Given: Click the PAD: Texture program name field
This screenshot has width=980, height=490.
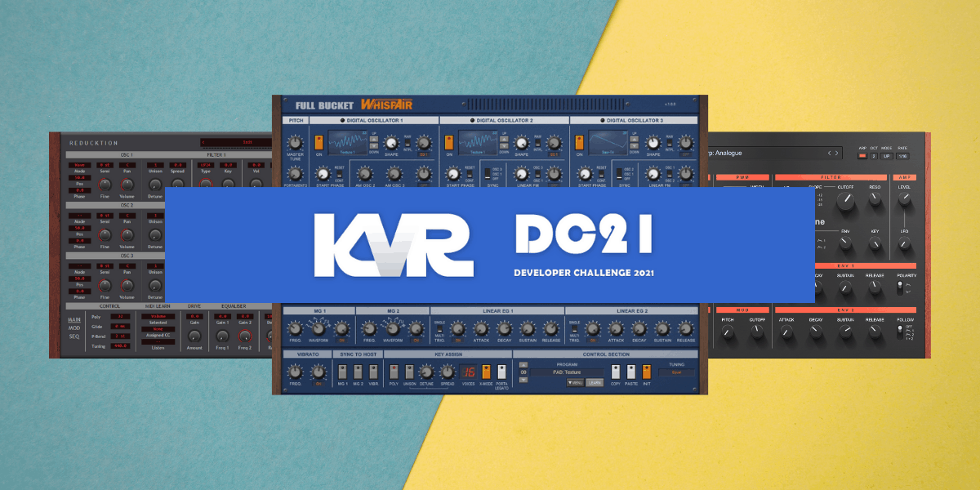Looking at the screenshot, I should (568, 372).
